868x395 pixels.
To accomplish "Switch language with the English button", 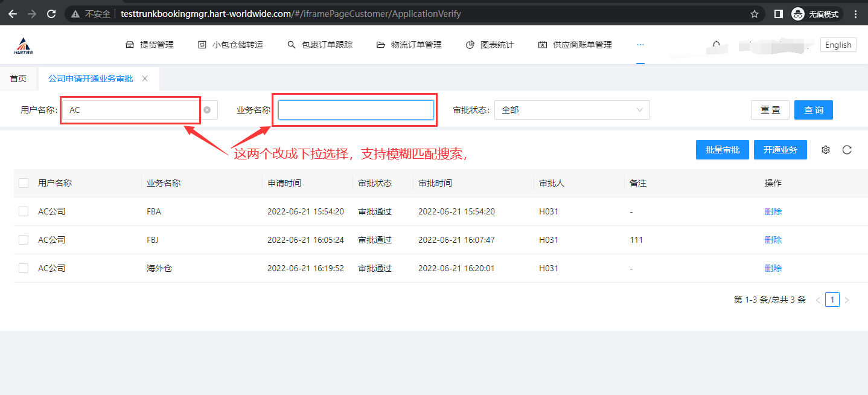I will 838,45.
